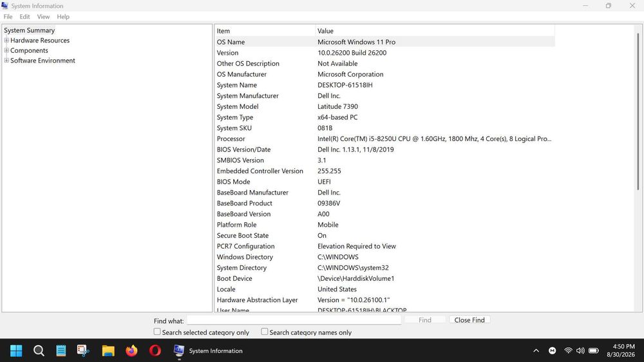This screenshot has width=644, height=362.
Task: Open the volume control
Action: pos(580,350)
